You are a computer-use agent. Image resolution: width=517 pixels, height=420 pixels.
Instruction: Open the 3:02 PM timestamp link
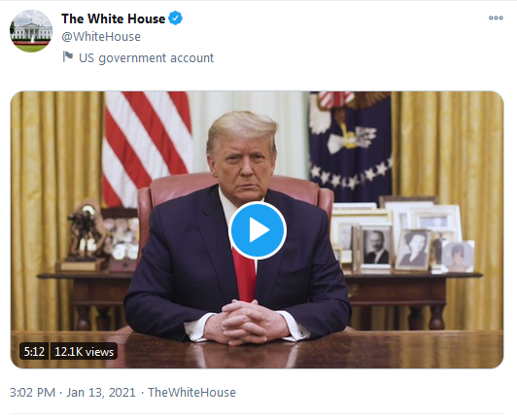pyautogui.click(x=32, y=392)
